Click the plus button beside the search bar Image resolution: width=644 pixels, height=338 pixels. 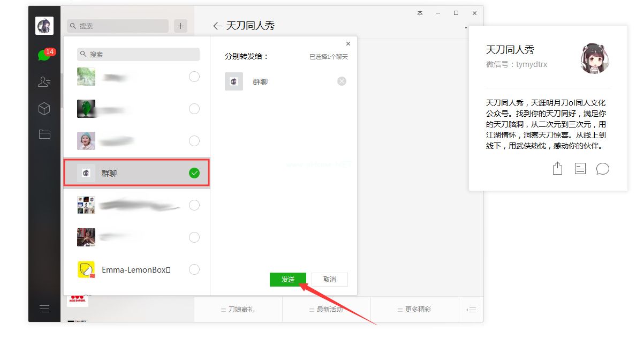(181, 26)
